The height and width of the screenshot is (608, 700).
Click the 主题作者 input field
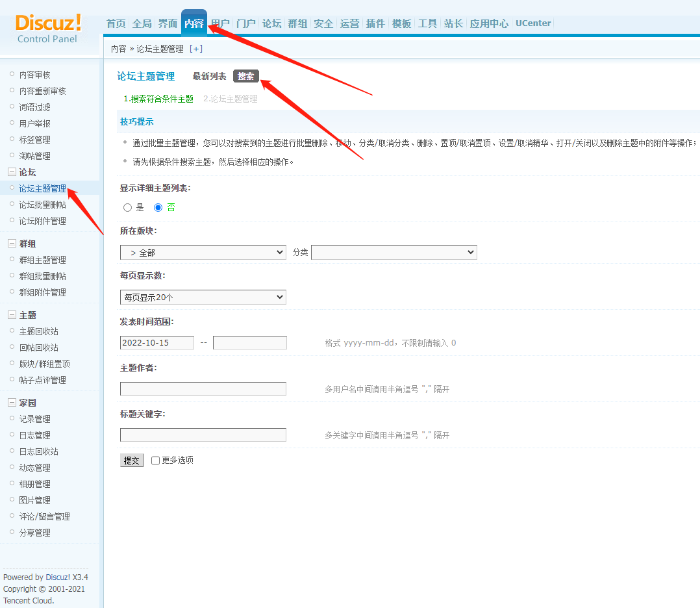(x=203, y=389)
